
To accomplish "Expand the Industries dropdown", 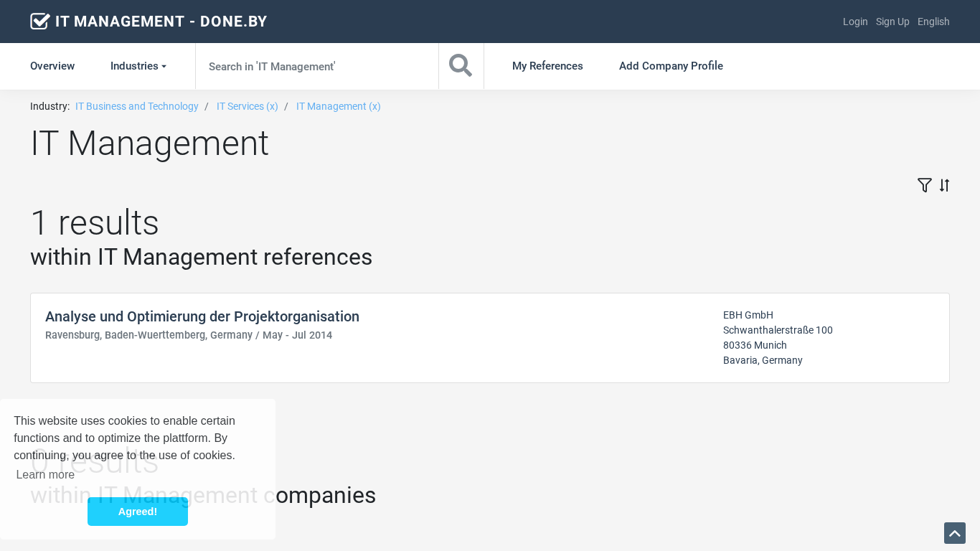I will coord(138,66).
